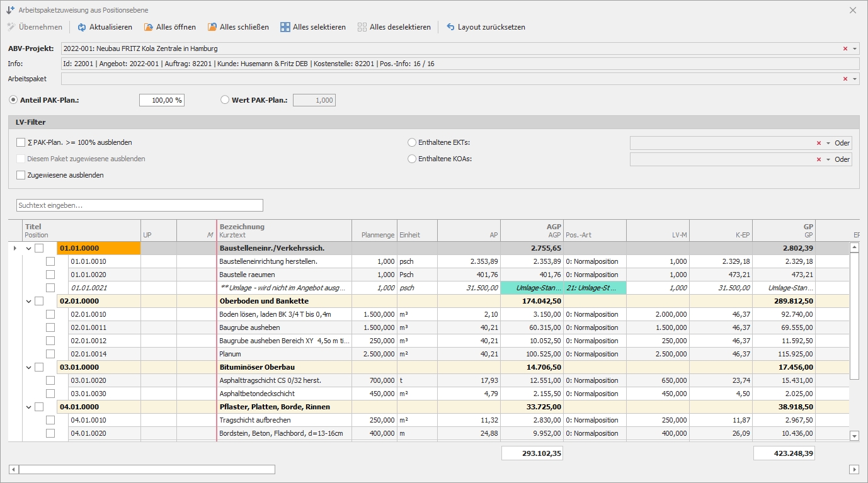This screenshot has width=868, height=483.
Task: Clear Enthaltene EKTs field with red X
Action: pos(819,143)
